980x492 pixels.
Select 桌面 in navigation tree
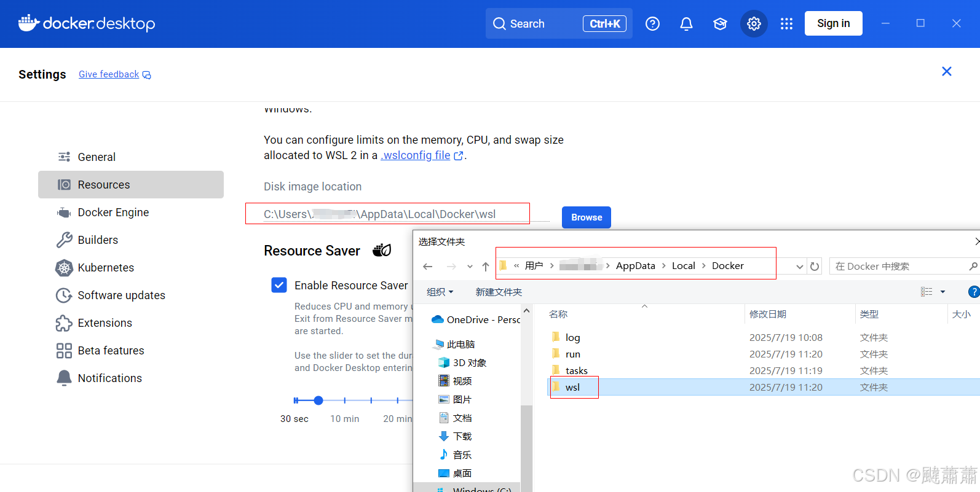[x=456, y=474]
